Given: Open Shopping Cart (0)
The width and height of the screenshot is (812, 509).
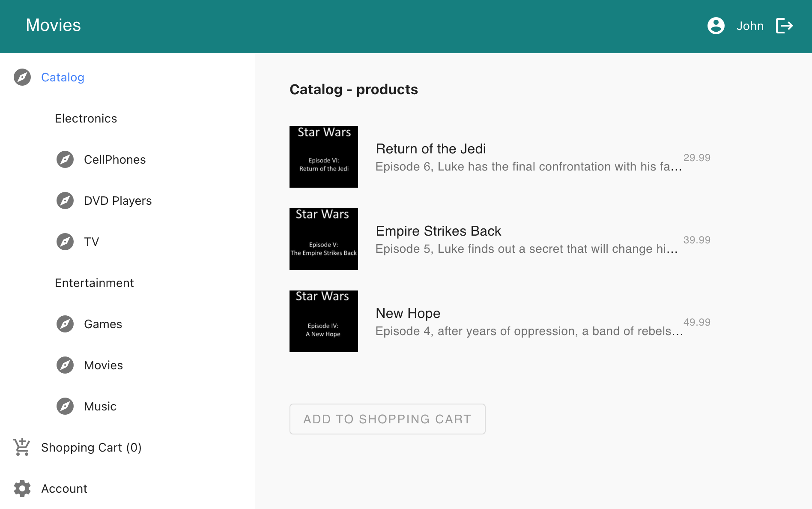Looking at the screenshot, I should 91,447.
